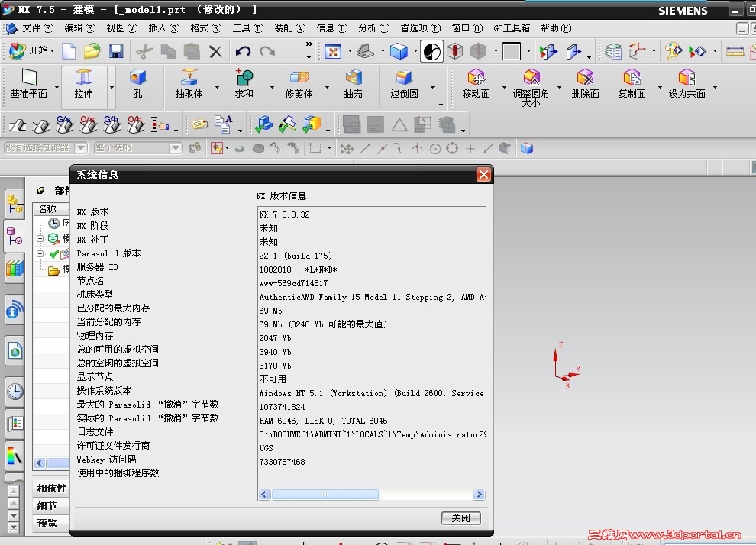
Task: Undo the last action
Action: (x=243, y=51)
